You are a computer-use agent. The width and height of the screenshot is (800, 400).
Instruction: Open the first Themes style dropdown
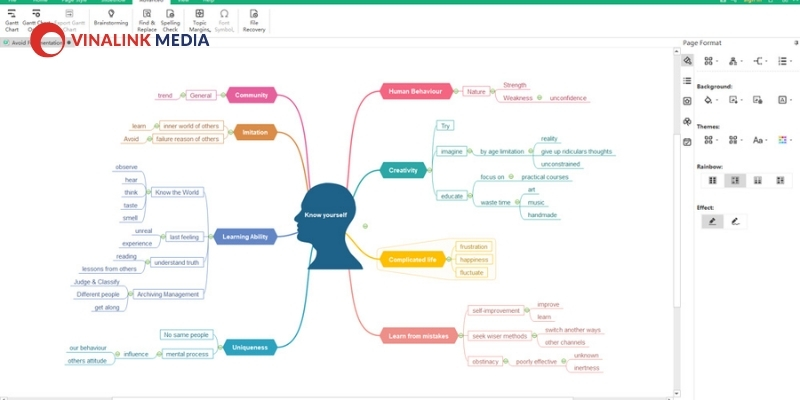click(710, 140)
